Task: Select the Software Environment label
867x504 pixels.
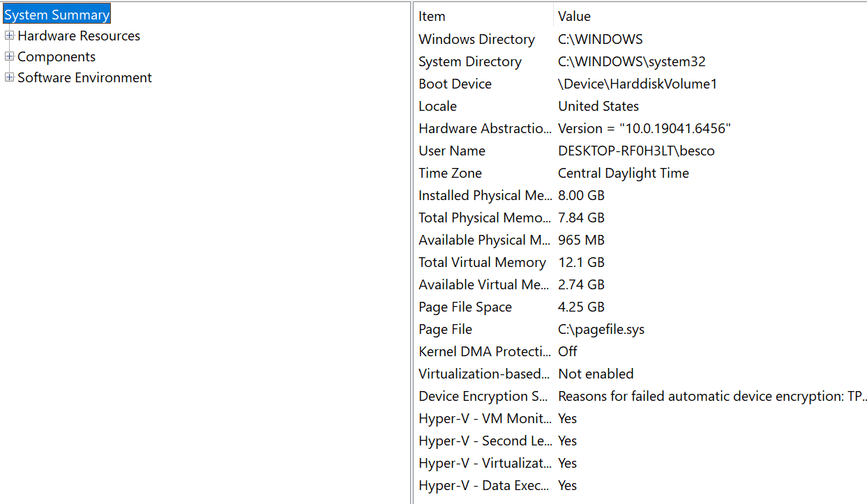Action: (84, 77)
